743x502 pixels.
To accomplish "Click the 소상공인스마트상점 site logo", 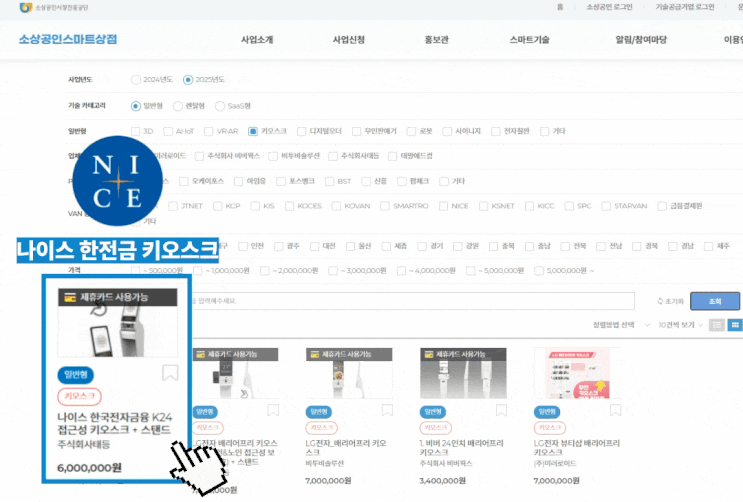I will point(68,39).
